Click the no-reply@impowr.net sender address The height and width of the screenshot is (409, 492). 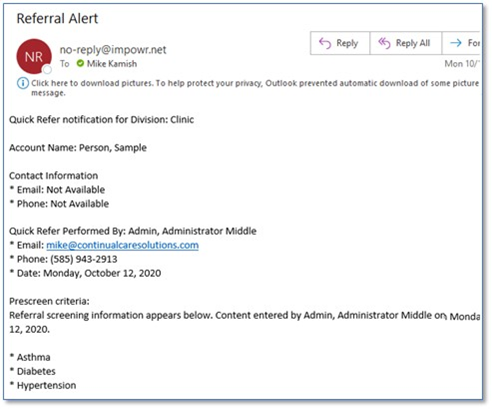113,50
